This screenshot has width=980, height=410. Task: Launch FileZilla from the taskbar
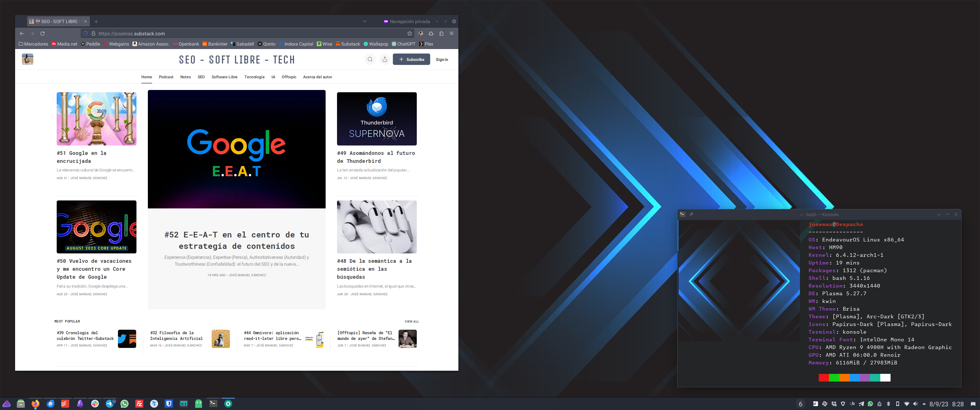tap(139, 403)
